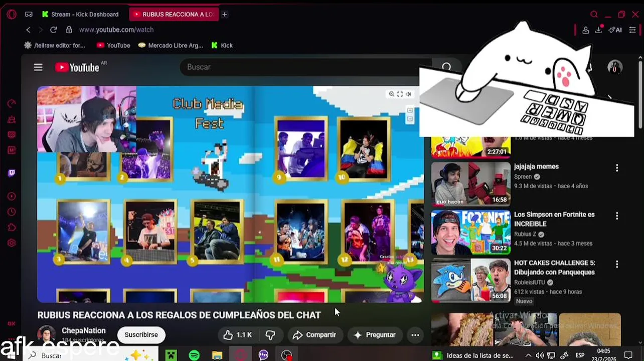Open ChepaNation channel avatar

(x=47, y=334)
